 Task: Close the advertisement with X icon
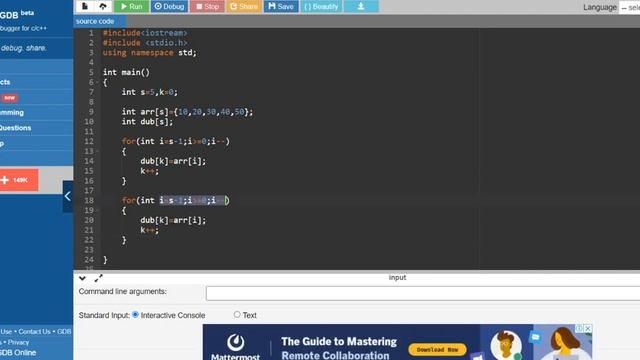(588, 328)
